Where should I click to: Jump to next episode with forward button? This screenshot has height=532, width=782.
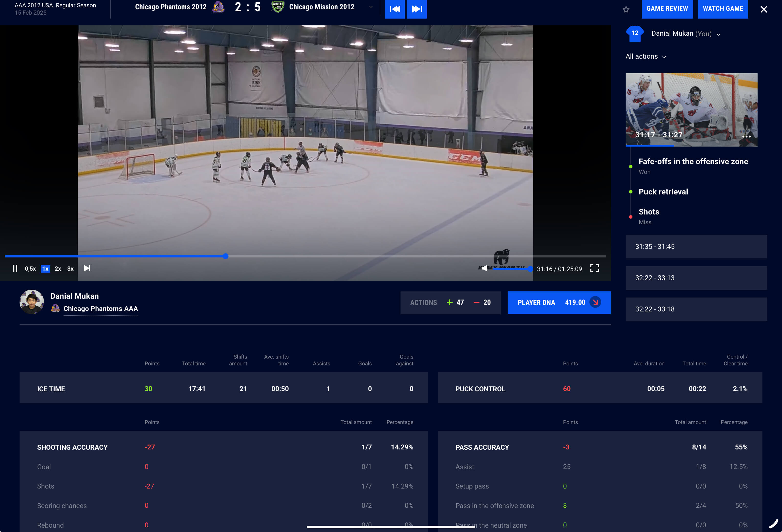coord(417,9)
